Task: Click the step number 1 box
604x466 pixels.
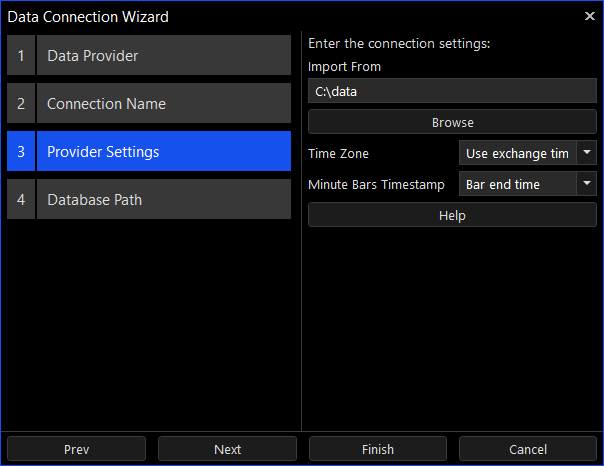Action: [x=21, y=56]
